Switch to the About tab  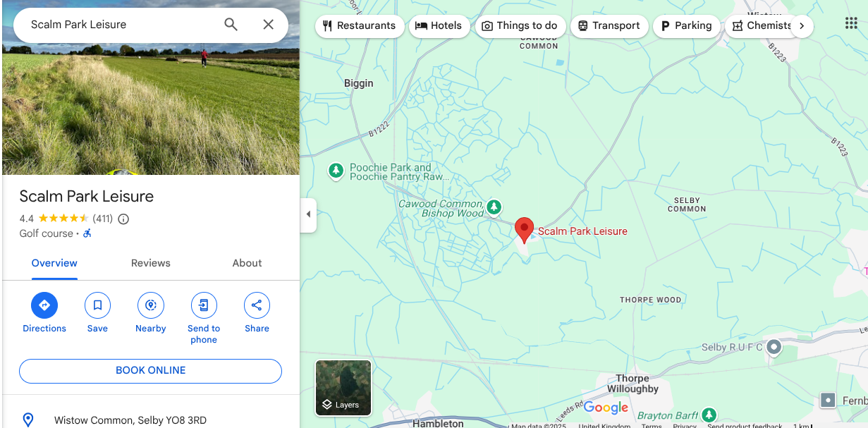pos(247,263)
